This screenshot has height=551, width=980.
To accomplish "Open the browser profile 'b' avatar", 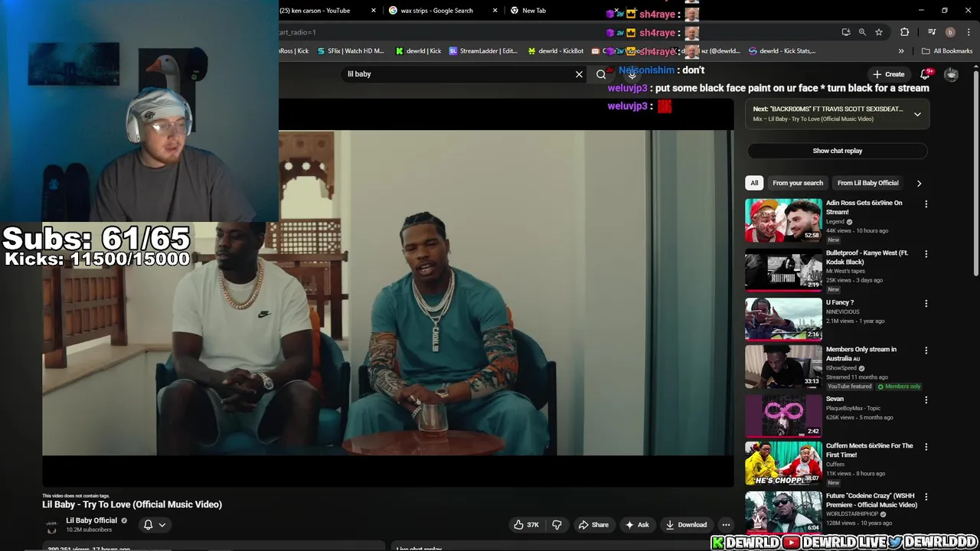I will tap(950, 32).
